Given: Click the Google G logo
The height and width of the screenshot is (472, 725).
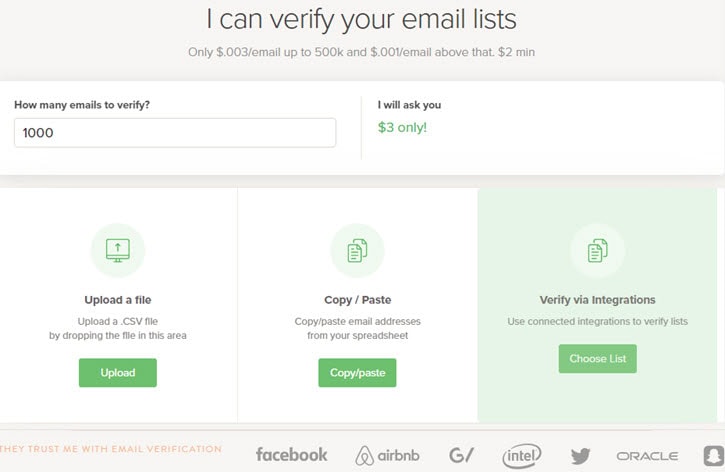Looking at the screenshot, I should [x=461, y=455].
